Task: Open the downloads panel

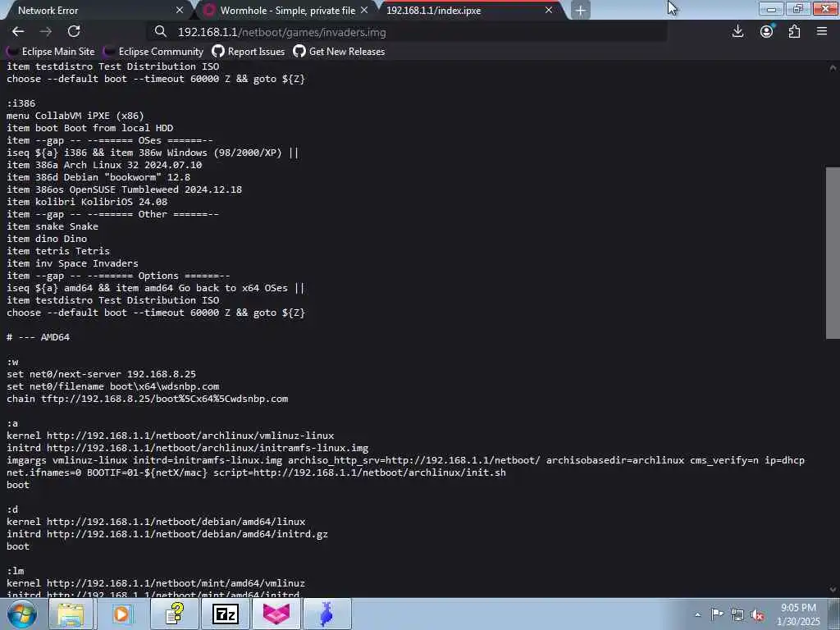Action: tap(737, 32)
